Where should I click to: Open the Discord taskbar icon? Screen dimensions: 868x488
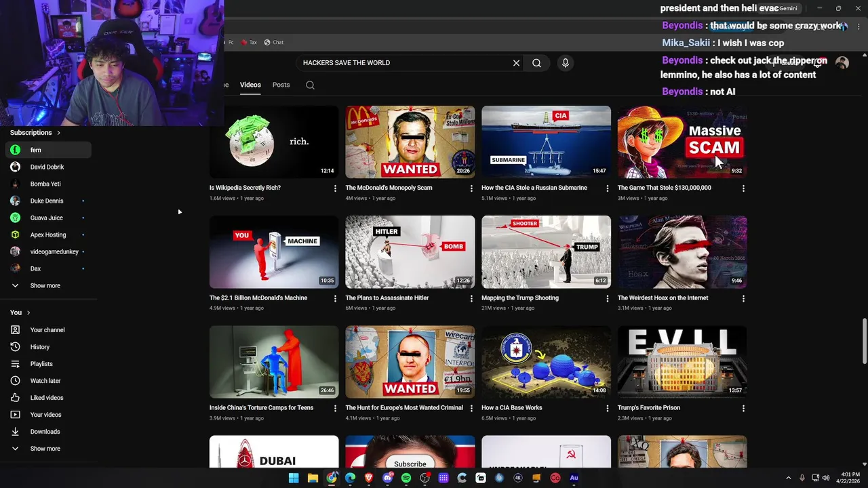click(x=388, y=478)
